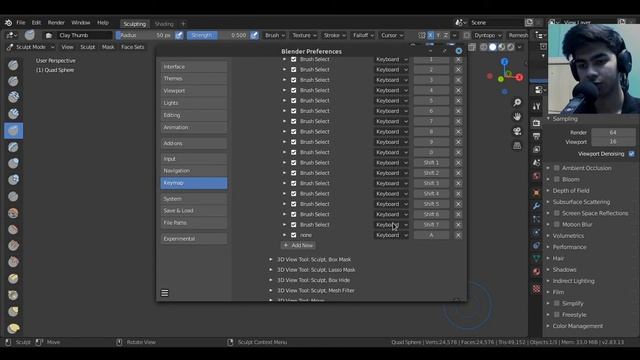Switch to the Sculpting workspace tab

point(135,24)
